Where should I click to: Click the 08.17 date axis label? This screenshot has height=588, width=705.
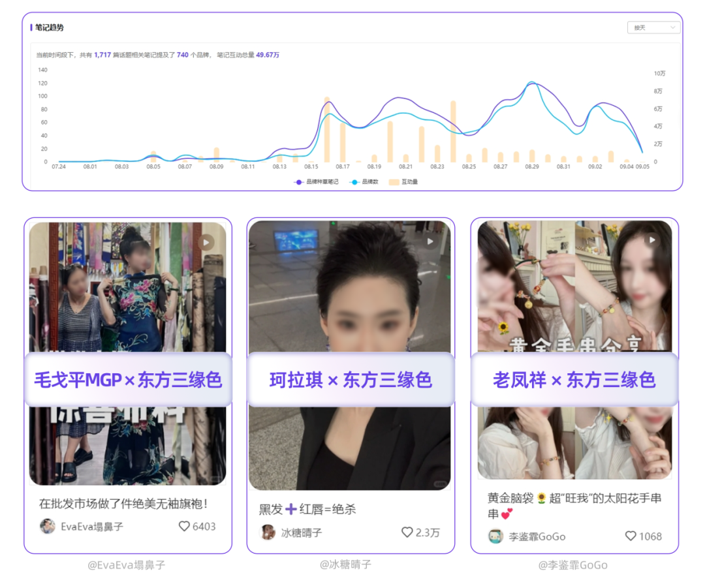[x=343, y=166]
